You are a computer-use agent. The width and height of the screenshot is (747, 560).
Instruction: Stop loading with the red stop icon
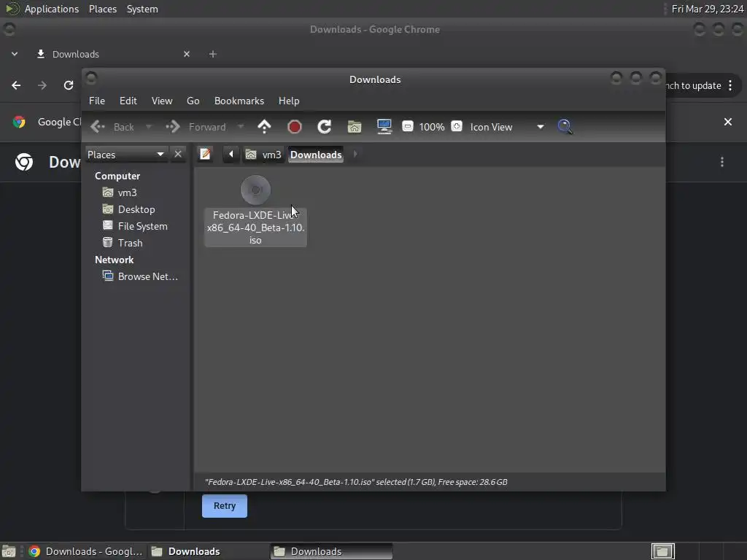295,127
